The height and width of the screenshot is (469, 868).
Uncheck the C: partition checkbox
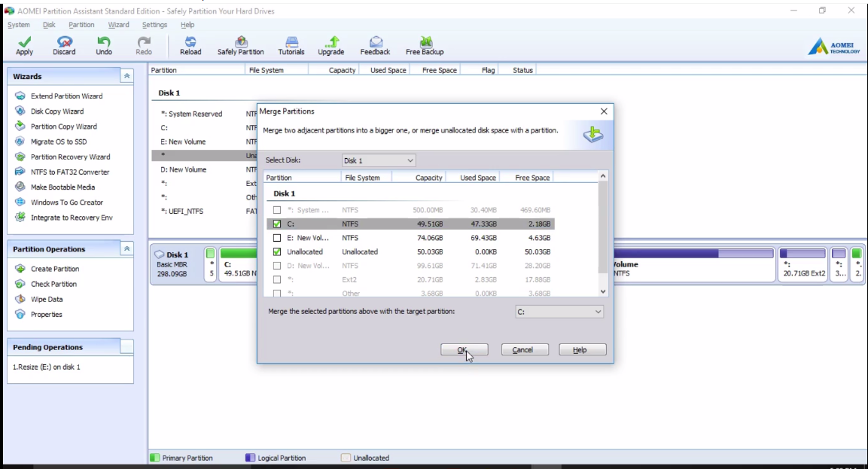pos(277,224)
